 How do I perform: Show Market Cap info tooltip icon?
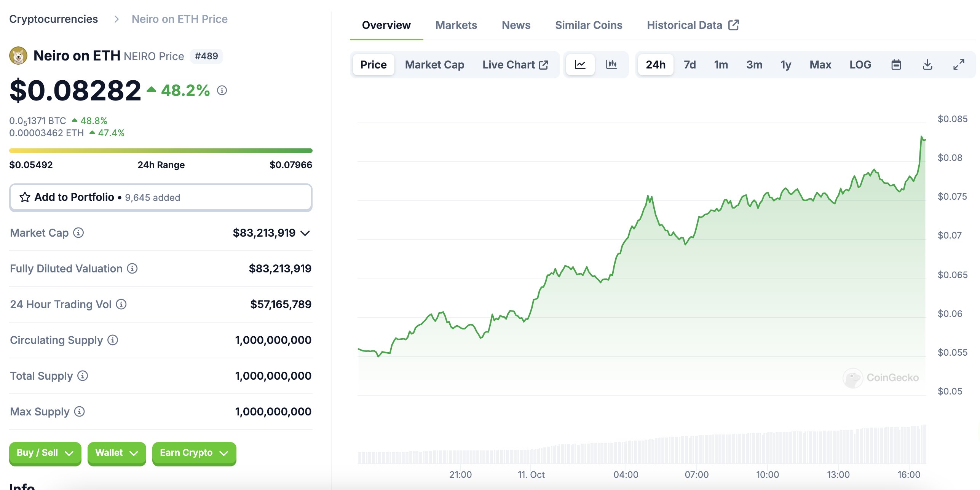point(78,233)
